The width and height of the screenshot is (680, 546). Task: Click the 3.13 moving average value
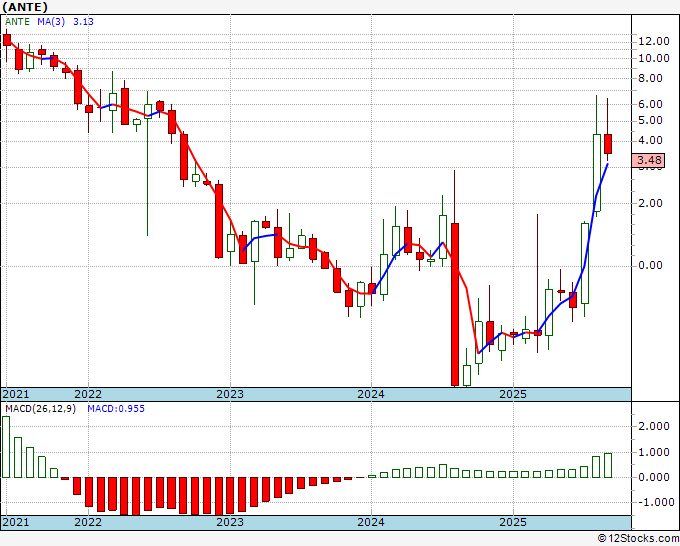[83, 22]
